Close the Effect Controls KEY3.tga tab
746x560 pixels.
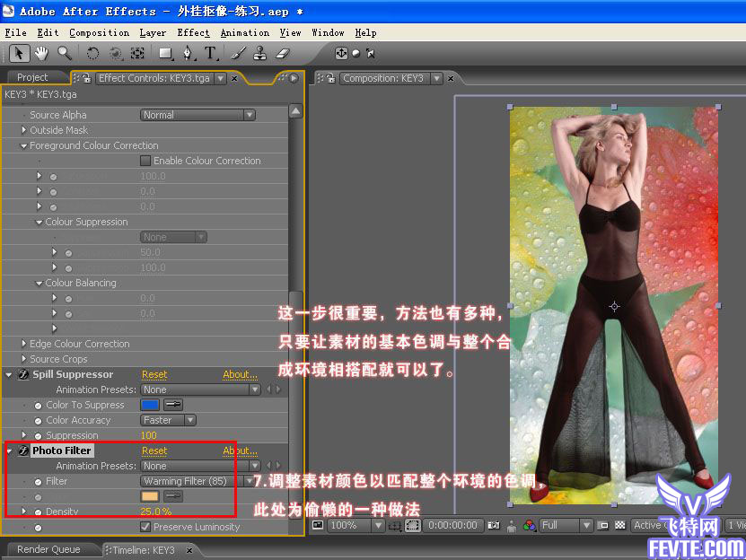[234, 78]
